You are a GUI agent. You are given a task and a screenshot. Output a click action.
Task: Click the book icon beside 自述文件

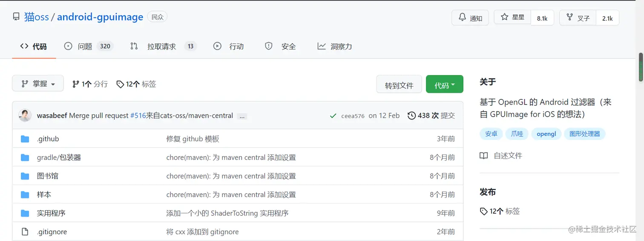tap(483, 156)
